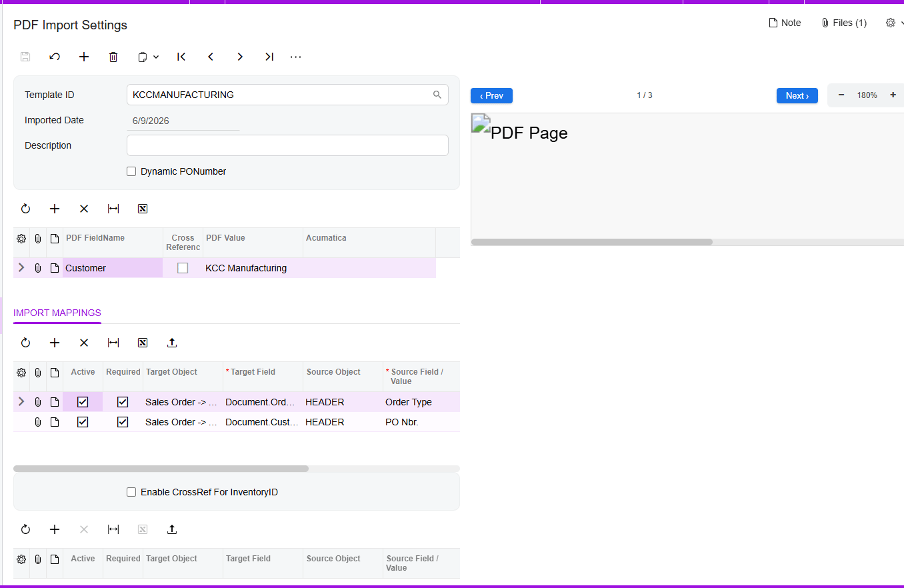Uncheck Required for the Order Type mapping
Viewport: 904px width, 588px height.
click(x=123, y=402)
